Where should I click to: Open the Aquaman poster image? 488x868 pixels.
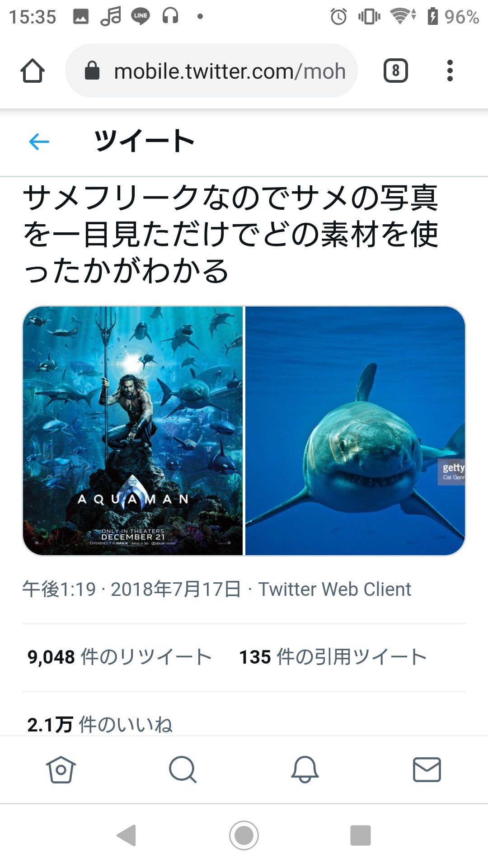[133, 430]
